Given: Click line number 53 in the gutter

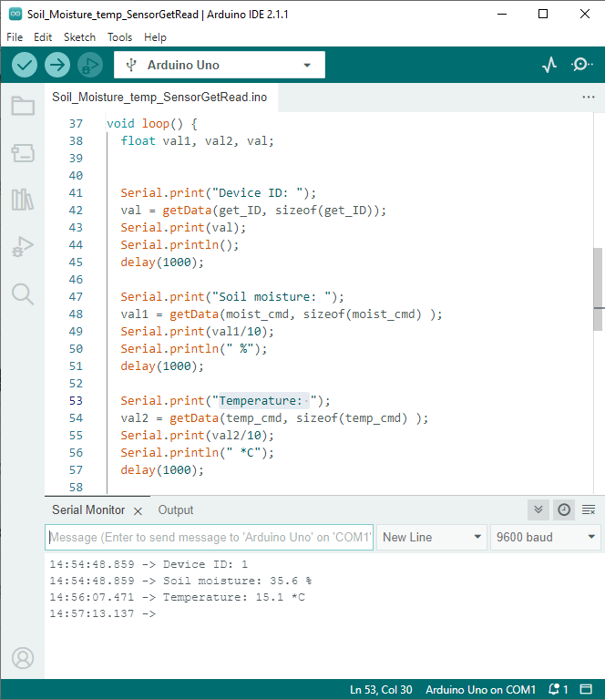Looking at the screenshot, I should [76, 401].
